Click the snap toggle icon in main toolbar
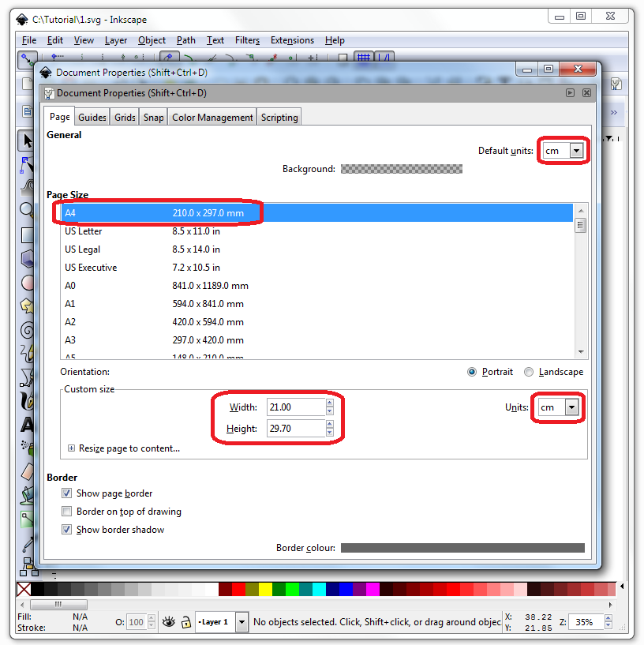This screenshot has width=644, height=645. pos(28,59)
